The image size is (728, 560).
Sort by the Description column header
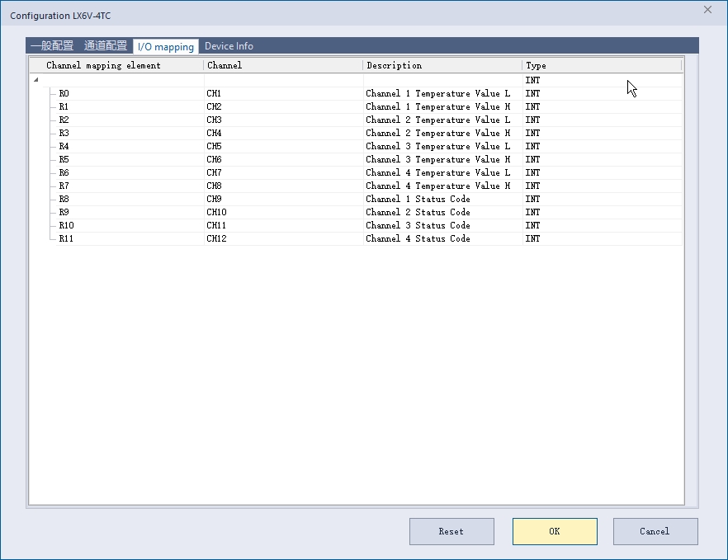coord(442,65)
